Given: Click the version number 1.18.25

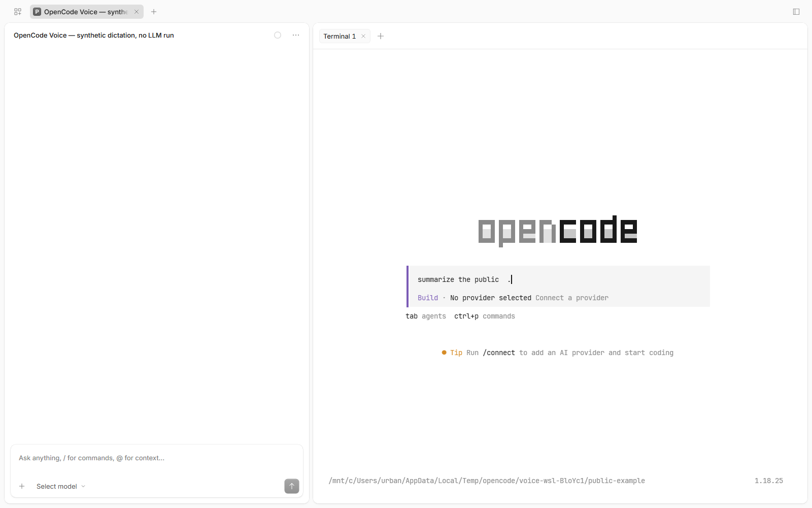Looking at the screenshot, I should 769,481.
